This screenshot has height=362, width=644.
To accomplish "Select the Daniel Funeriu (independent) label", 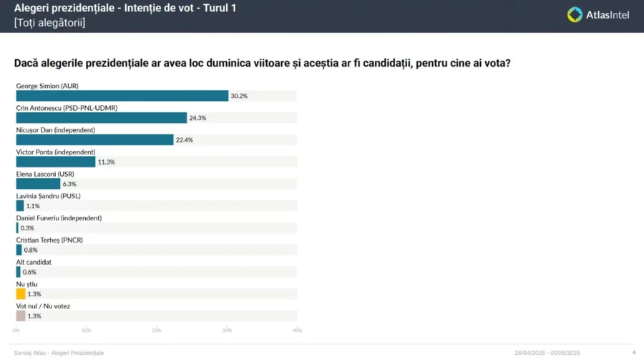I will coord(59,217).
